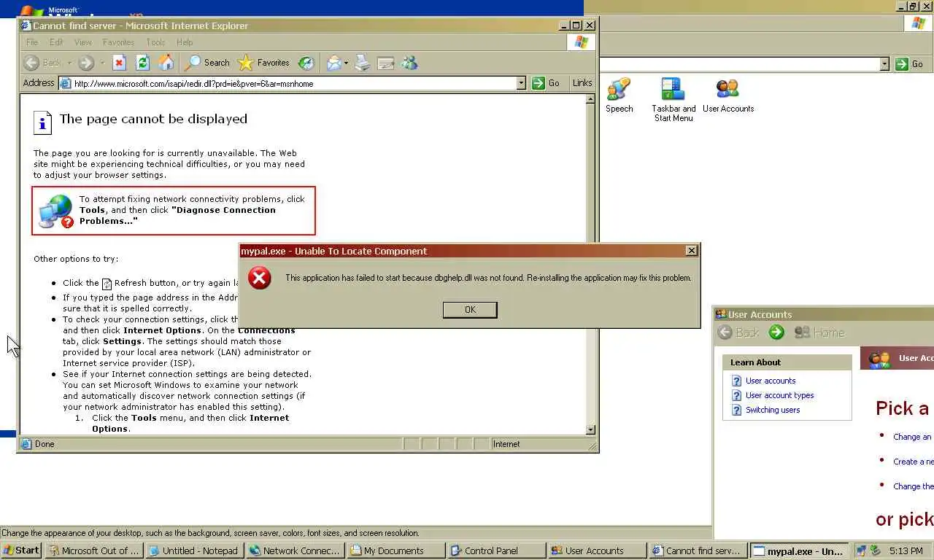Switch to User Accounts taskbar button
Viewport: 934px width, 560px height.
point(596,551)
